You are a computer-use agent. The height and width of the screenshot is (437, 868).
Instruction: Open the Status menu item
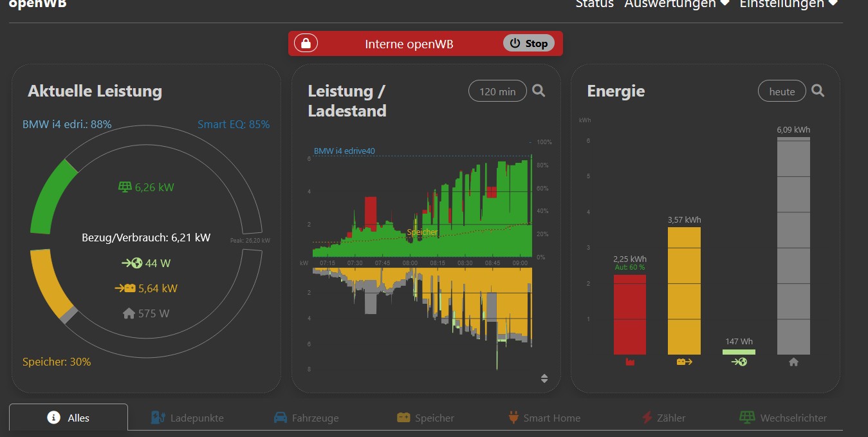pos(595,3)
